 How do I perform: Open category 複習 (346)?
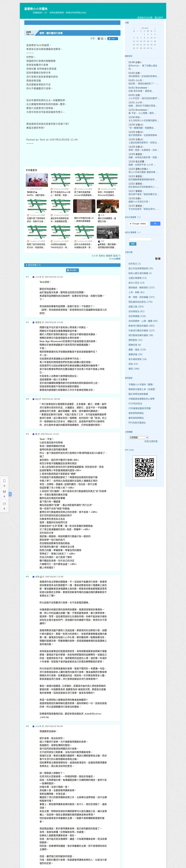click(134, 369)
